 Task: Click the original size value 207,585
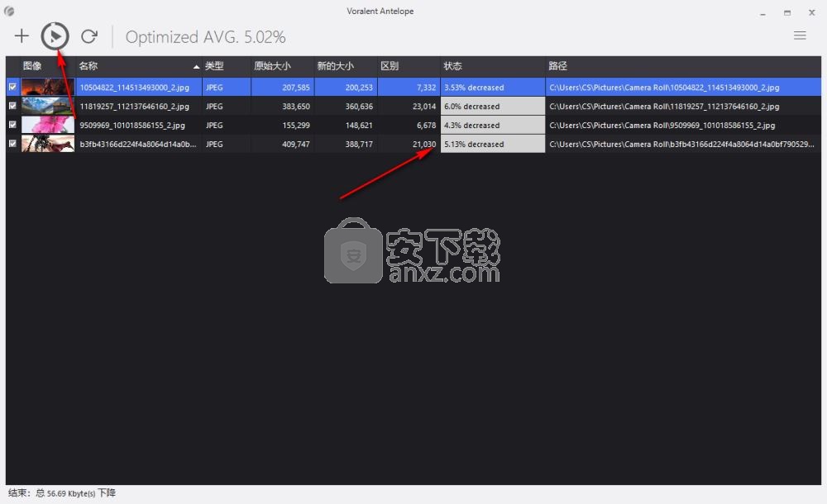pos(296,88)
